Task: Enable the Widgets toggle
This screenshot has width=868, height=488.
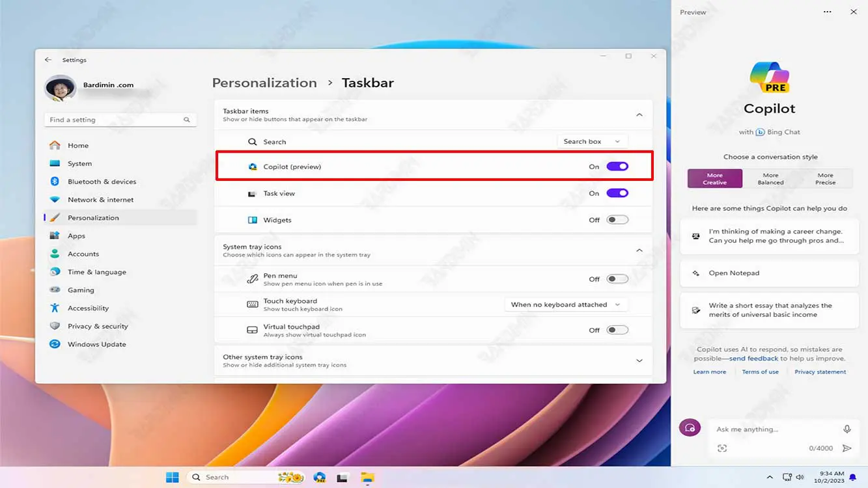Action: click(617, 220)
